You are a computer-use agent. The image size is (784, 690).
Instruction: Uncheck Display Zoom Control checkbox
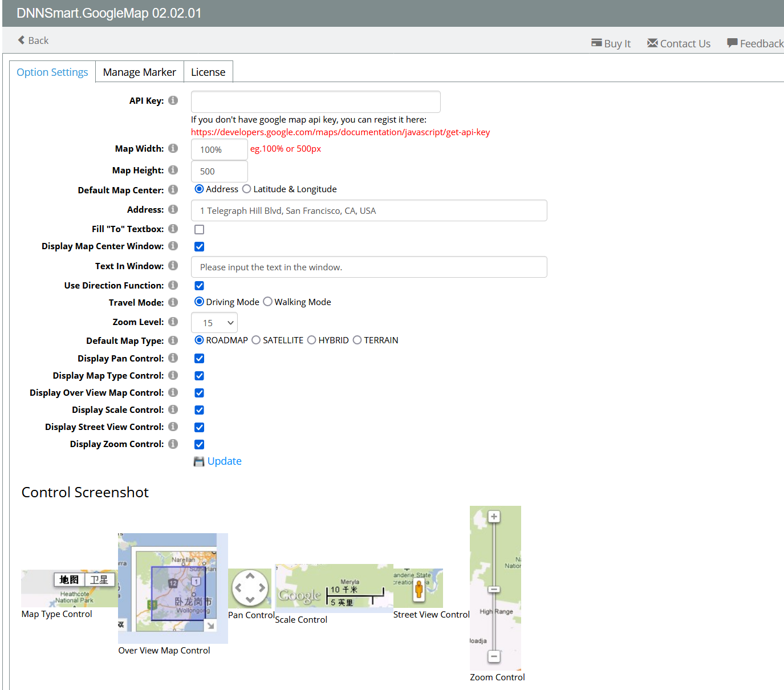pos(199,444)
